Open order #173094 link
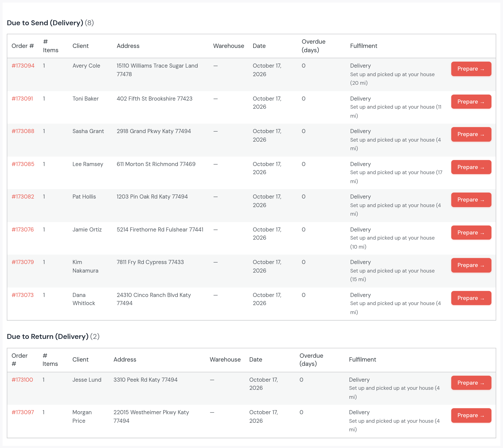The width and height of the screenshot is (503, 448). coord(23,66)
